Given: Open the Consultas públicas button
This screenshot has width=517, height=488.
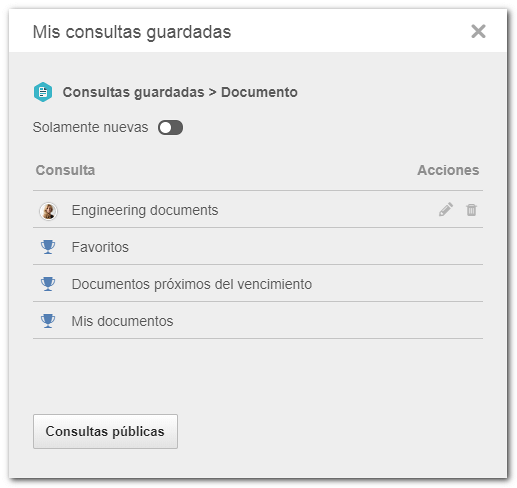Looking at the screenshot, I should pyautogui.click(x=105, y=431).
